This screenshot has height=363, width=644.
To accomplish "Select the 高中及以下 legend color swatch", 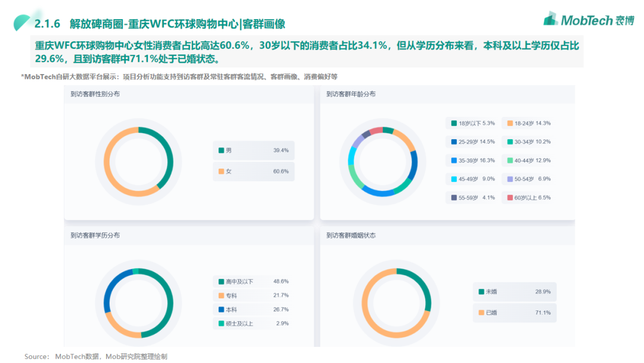I will pos(221,282).
